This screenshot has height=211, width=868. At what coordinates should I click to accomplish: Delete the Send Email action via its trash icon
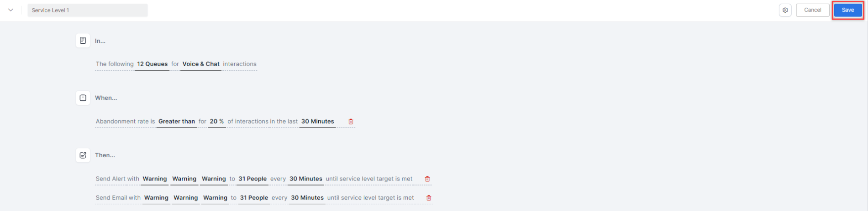pos(429,198)
